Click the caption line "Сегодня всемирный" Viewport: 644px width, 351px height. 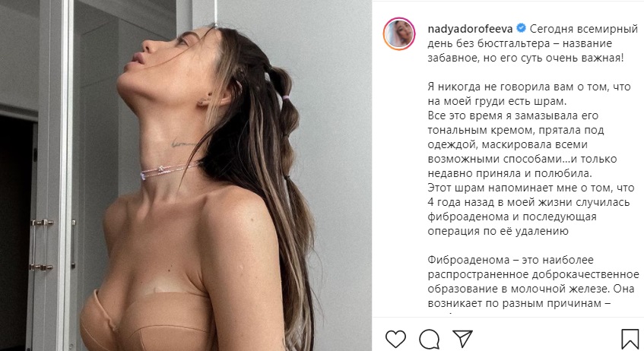pyautogui.click(x=584, y=29)
